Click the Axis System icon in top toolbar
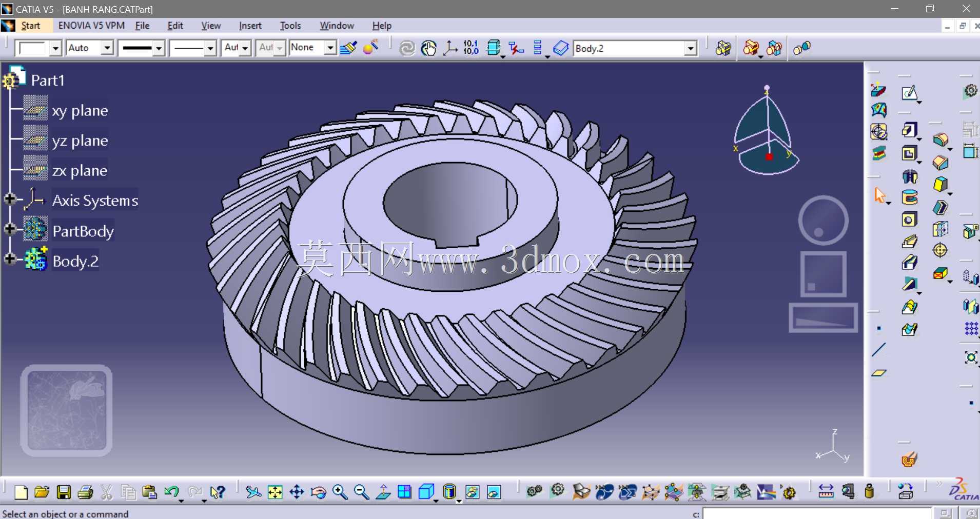This screenshot has height=519, width=980. point(450,48)
